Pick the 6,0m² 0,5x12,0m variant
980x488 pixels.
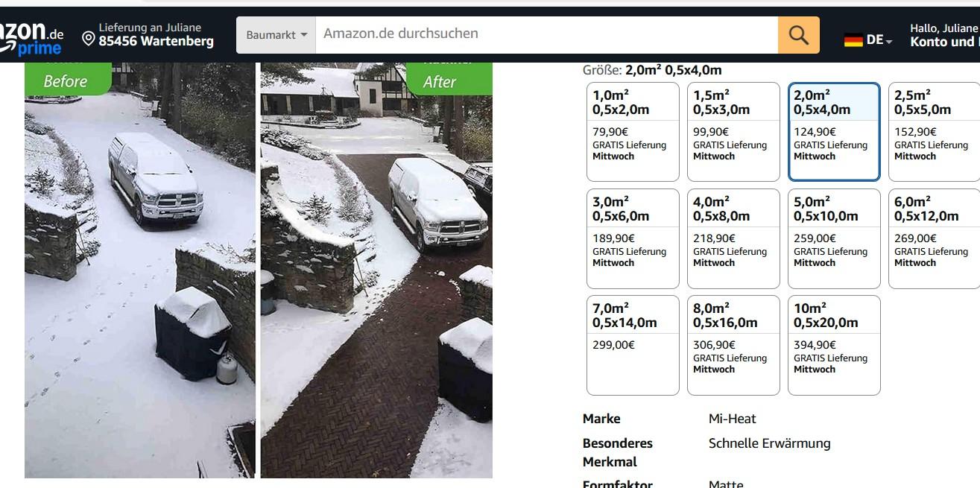pyautogui.click(x=935, y=238)
